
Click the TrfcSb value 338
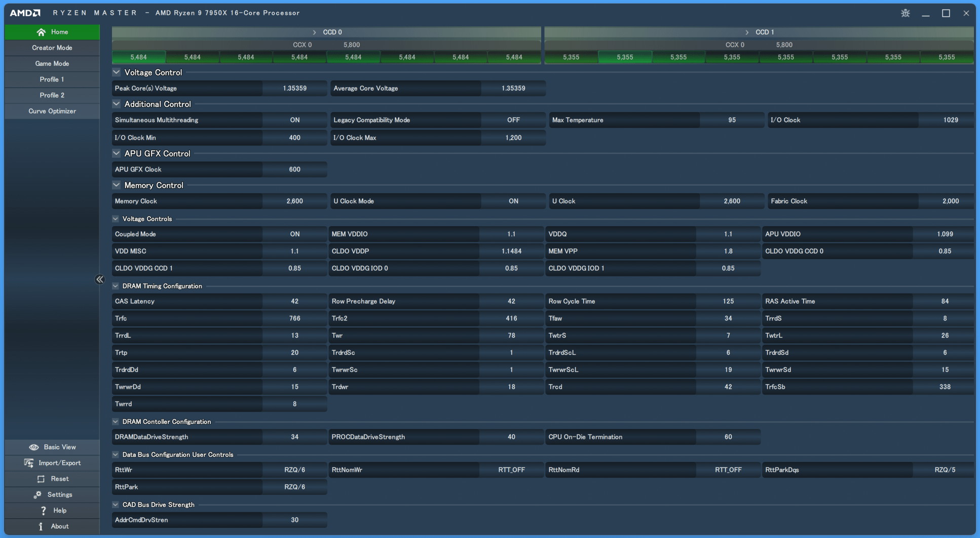point(944,387)
